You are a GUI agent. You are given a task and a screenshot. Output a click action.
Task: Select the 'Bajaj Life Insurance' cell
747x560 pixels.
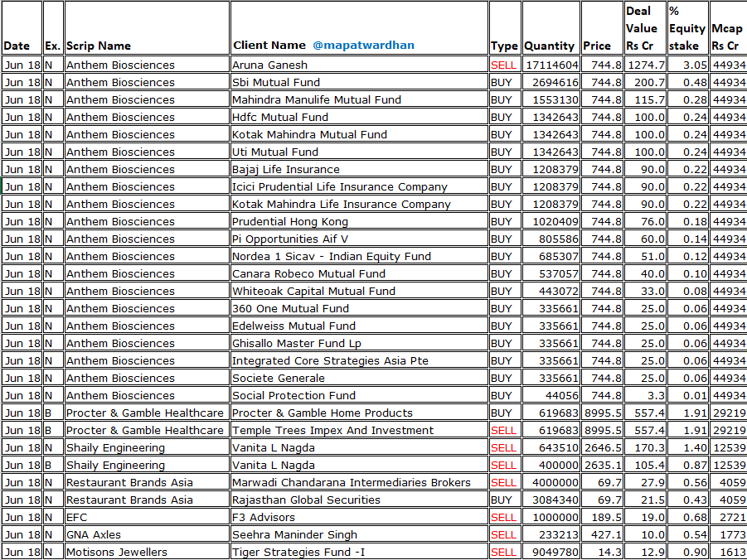coord(359,169)
